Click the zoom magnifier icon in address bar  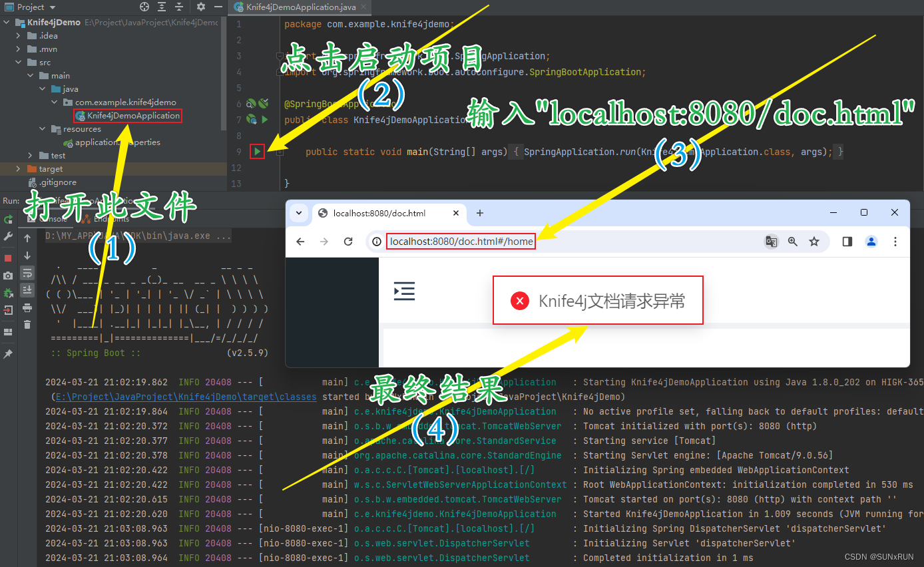coord(793,242)
